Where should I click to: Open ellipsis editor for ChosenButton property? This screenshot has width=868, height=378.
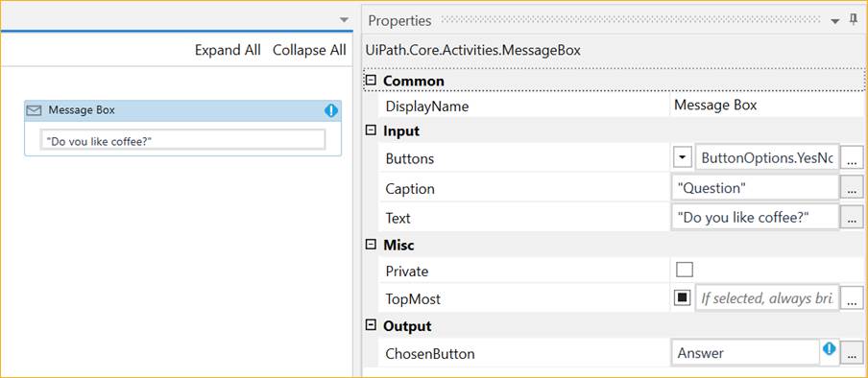852,354
